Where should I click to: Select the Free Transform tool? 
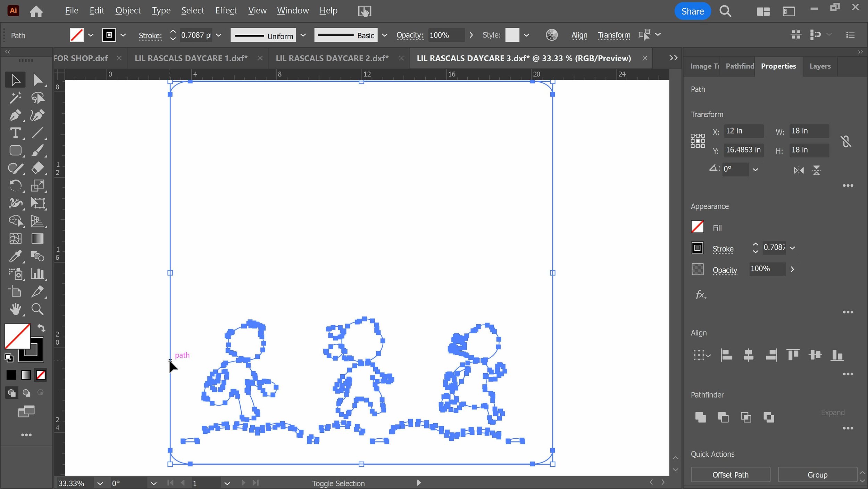[37, 203]
